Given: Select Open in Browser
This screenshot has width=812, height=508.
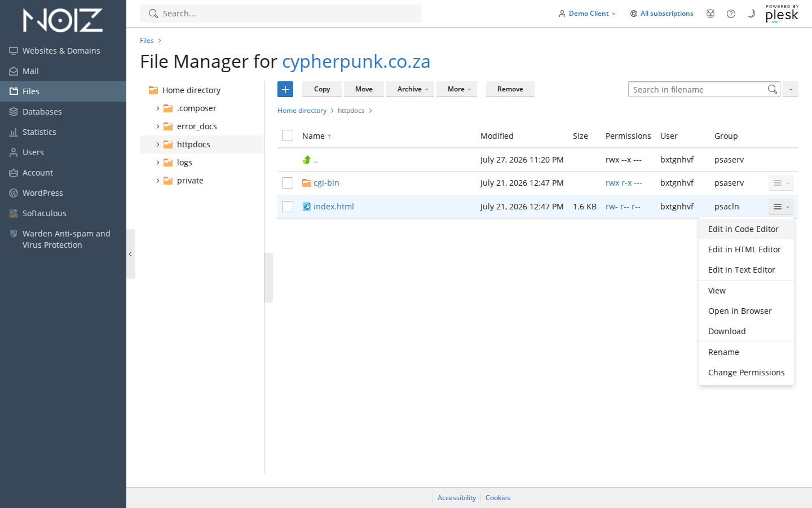Looking at the screenshot, I should click(747, 311).
